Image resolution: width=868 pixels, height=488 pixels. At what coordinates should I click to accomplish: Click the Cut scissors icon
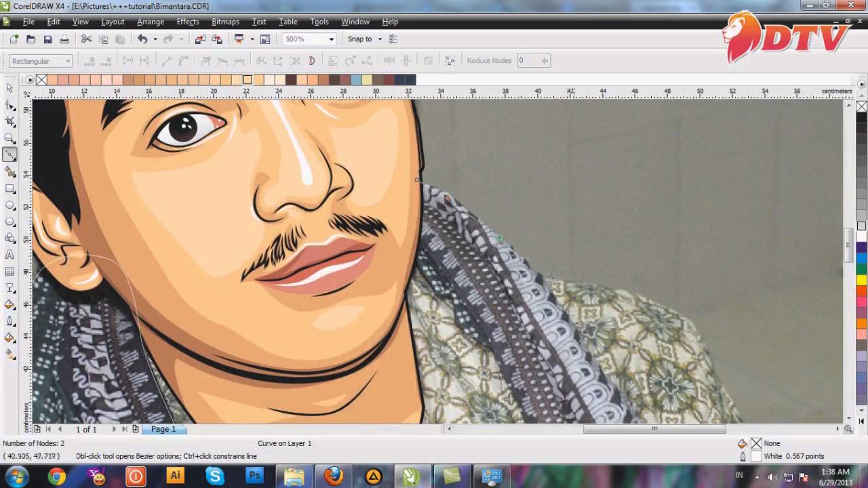tap(86, 39)
